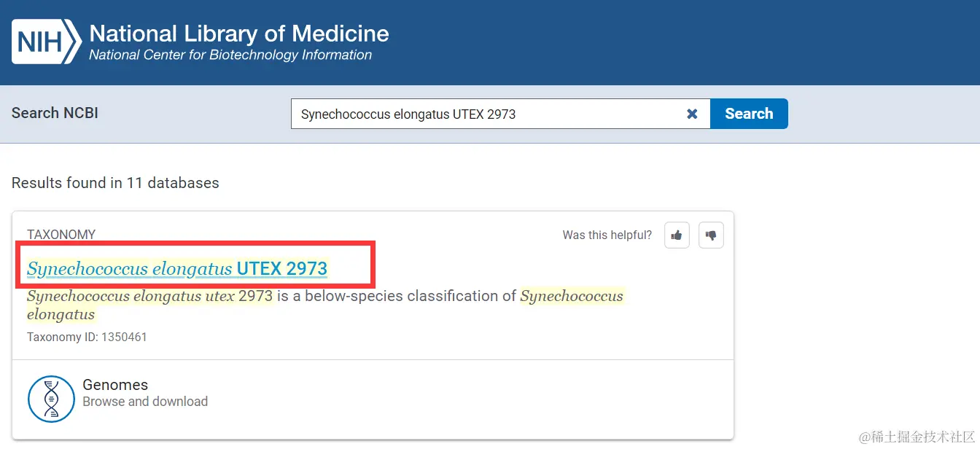Click the 'Was this helpful?' text
This screenshot has width=980, height=449.
(x=607, y=235)
